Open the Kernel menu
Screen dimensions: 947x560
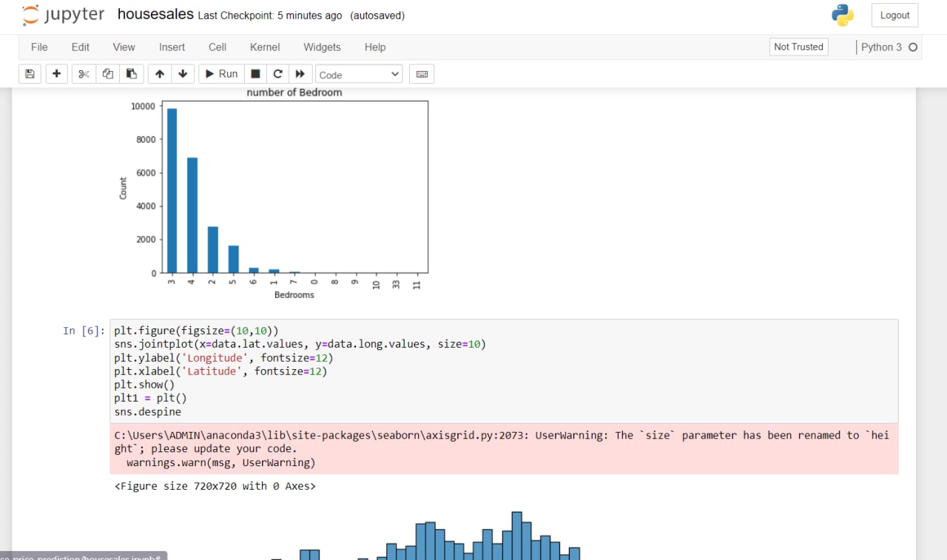coord(265,47)
